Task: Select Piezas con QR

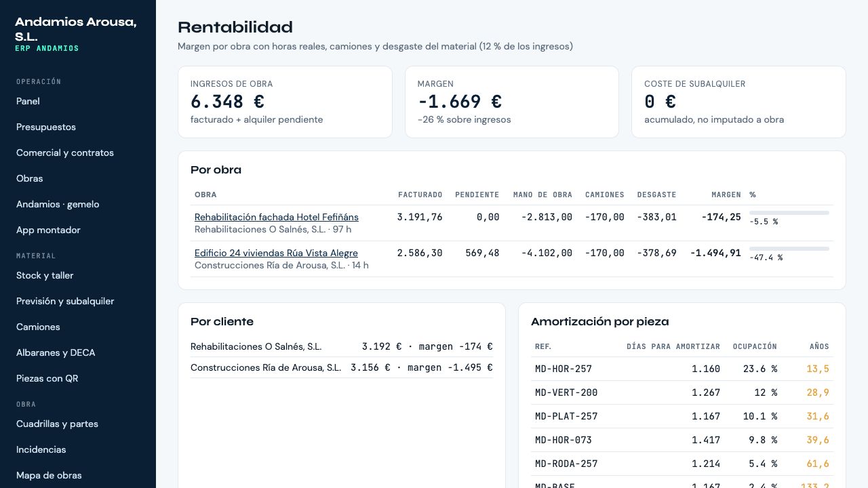Action: tap(47, 378)
